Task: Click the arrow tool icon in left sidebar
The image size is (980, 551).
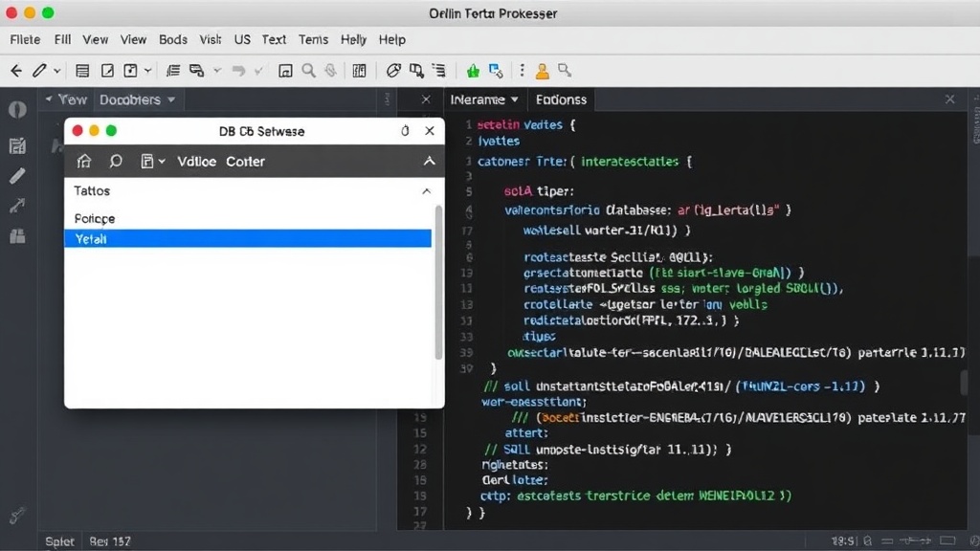Action: (x=17, y=206)
